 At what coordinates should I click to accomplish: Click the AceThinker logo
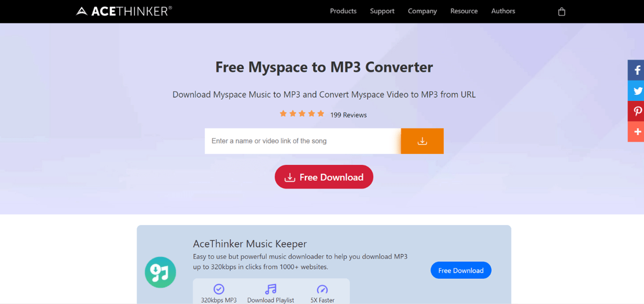(x=124, y=11)
